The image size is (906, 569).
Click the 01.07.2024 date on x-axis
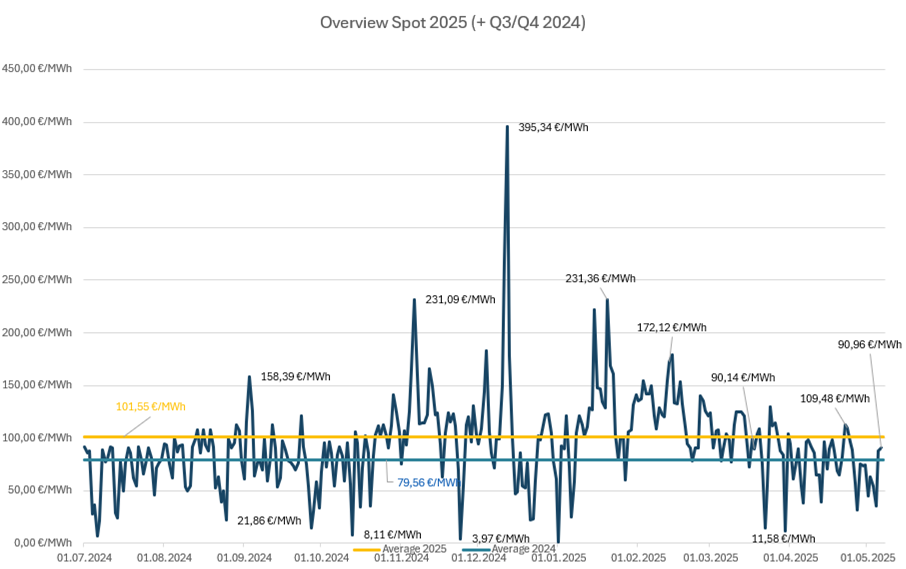click(x=85, y=557)
